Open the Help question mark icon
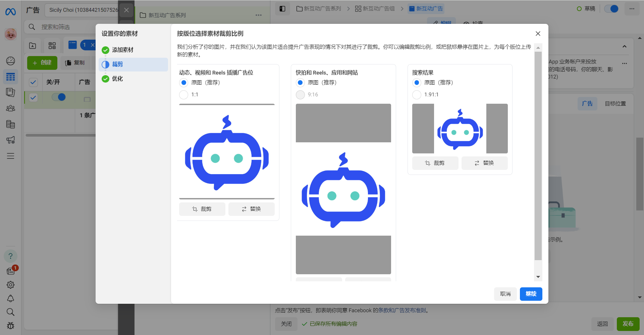644x335 pixels. click(x=10, y=256)
